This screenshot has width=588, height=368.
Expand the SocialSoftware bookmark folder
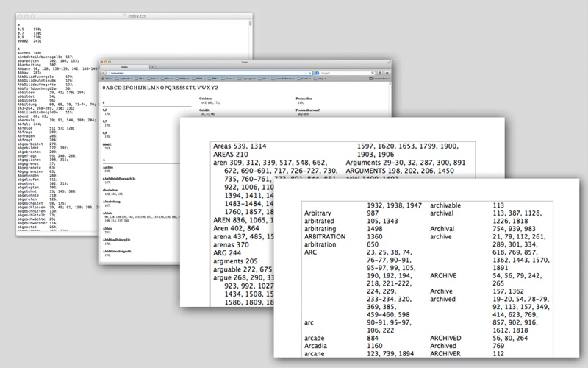[284, 79]
